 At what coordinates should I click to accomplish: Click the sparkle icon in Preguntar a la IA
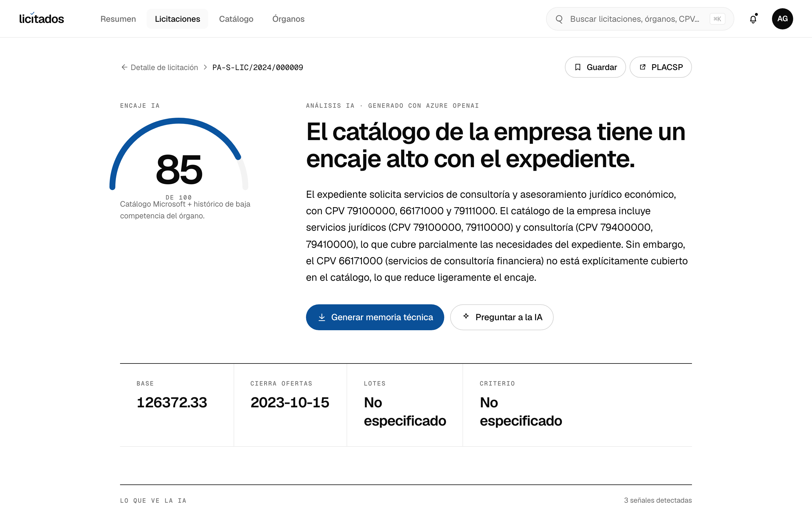(466, 316)
